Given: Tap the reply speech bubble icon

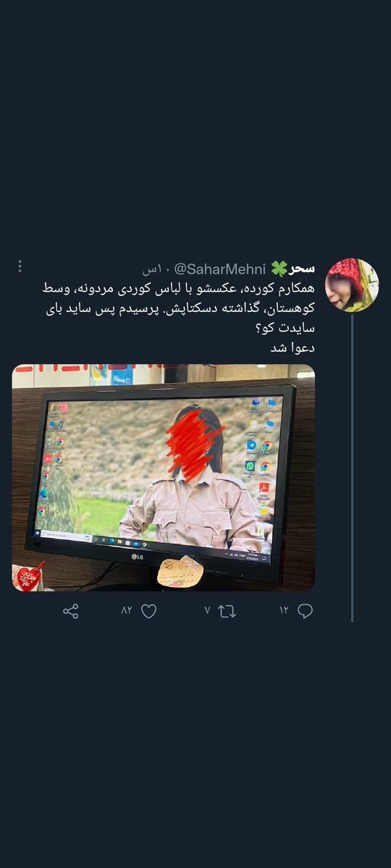Looking at the screenshot, I should pos(305,610).
